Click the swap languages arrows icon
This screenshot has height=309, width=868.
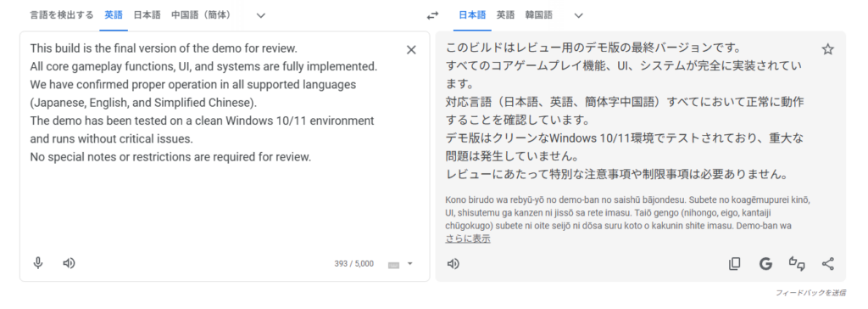(x=432, y=16)
